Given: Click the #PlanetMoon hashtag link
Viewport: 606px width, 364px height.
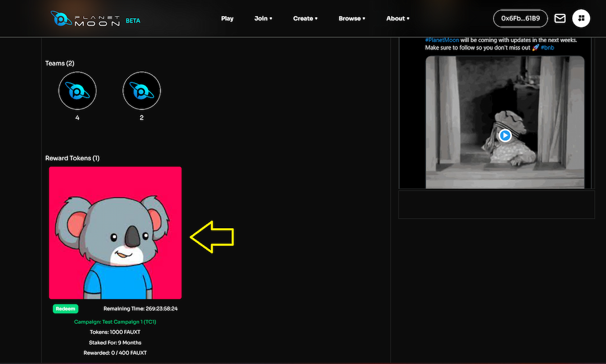Looking at the screenshot, I should (x=442, y=40).
